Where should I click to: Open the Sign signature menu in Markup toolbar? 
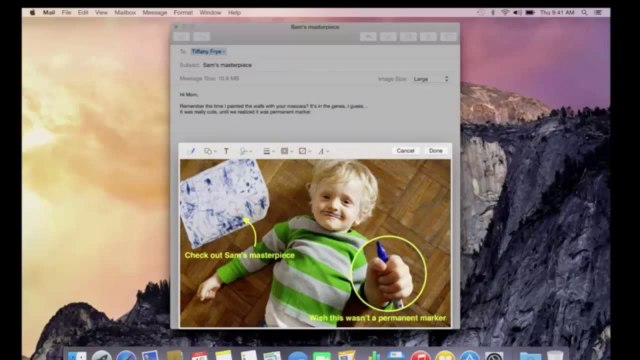[x=246, y=151]
